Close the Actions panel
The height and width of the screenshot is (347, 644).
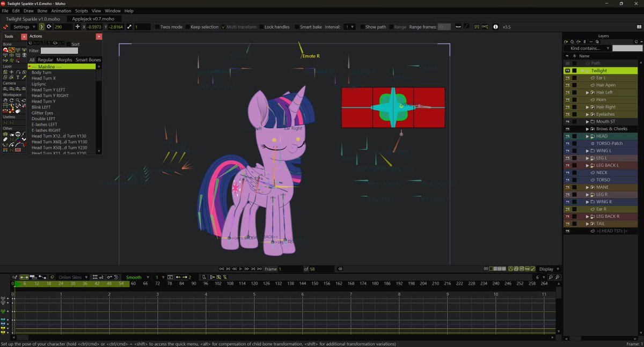point(99,36)
